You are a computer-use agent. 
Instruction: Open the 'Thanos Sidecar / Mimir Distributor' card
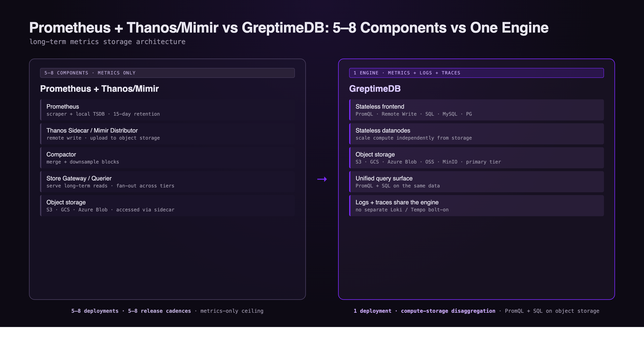(167, 134)
